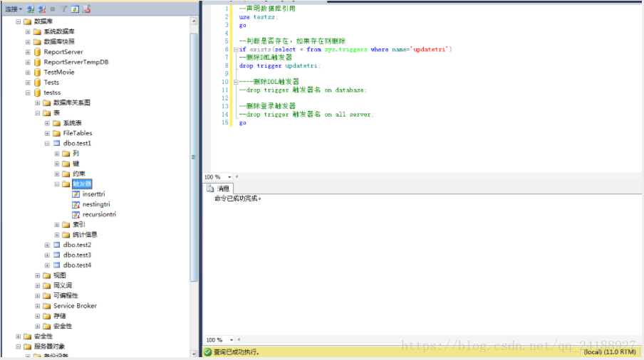Click the Stop square toolbar icon

53,9
